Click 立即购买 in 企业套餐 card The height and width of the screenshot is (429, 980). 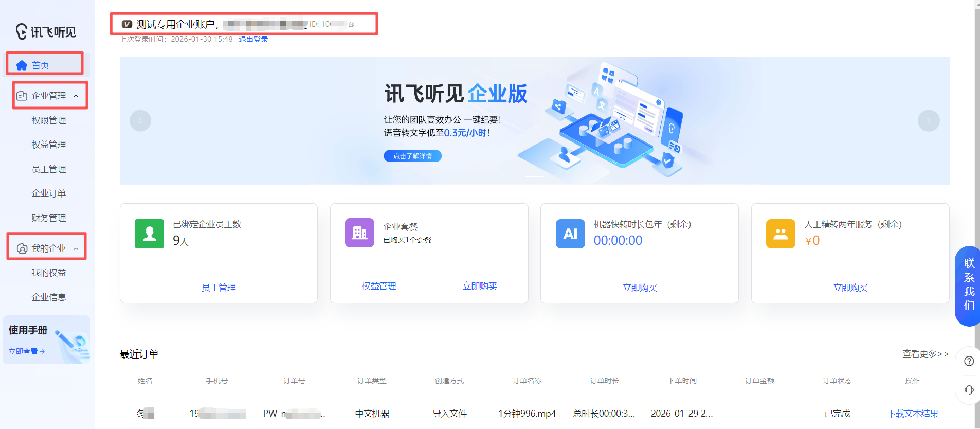tap(480, 286)
